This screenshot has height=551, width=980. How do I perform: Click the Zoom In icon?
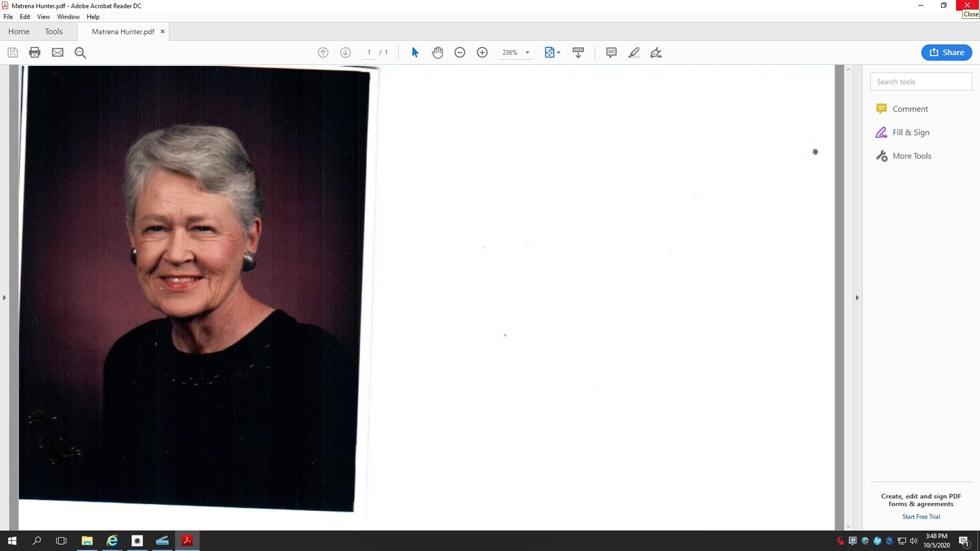[x=482, y=52]
